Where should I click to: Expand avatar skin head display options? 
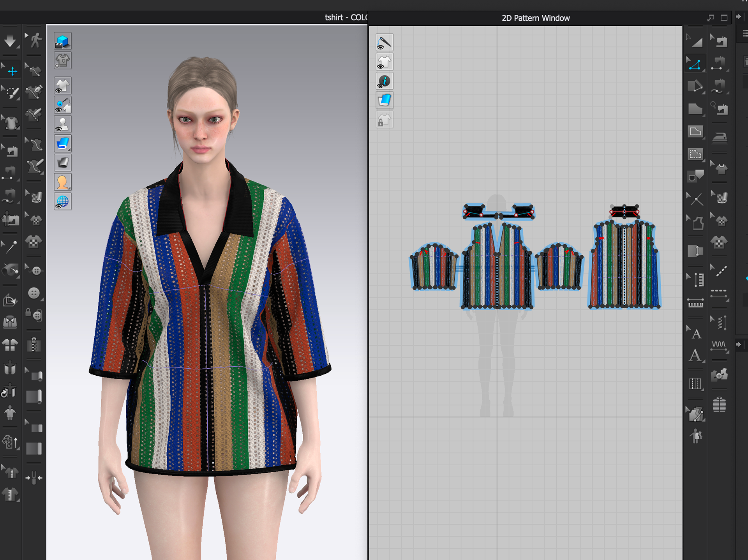(63, 182)
